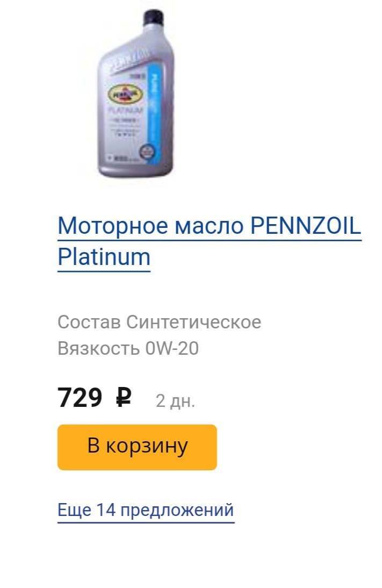Open the 'Моторное масло PENNZOIL' product link

coord(209,226)
